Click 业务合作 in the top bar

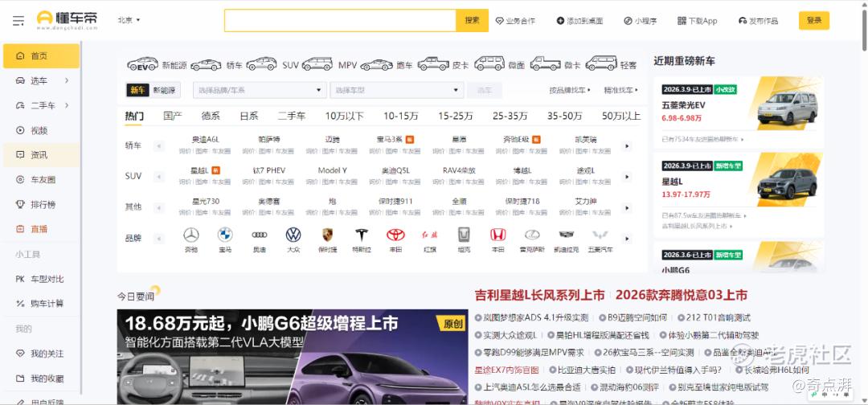[x=515, y=21]
